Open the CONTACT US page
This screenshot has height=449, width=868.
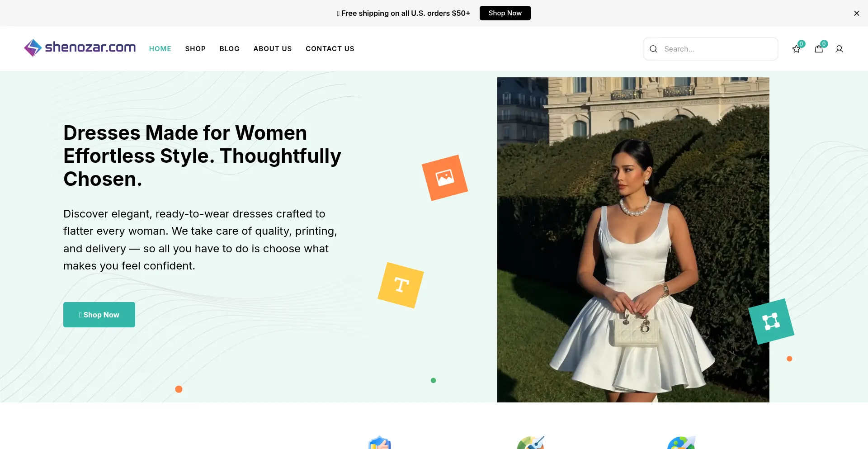tap(330, 48)
